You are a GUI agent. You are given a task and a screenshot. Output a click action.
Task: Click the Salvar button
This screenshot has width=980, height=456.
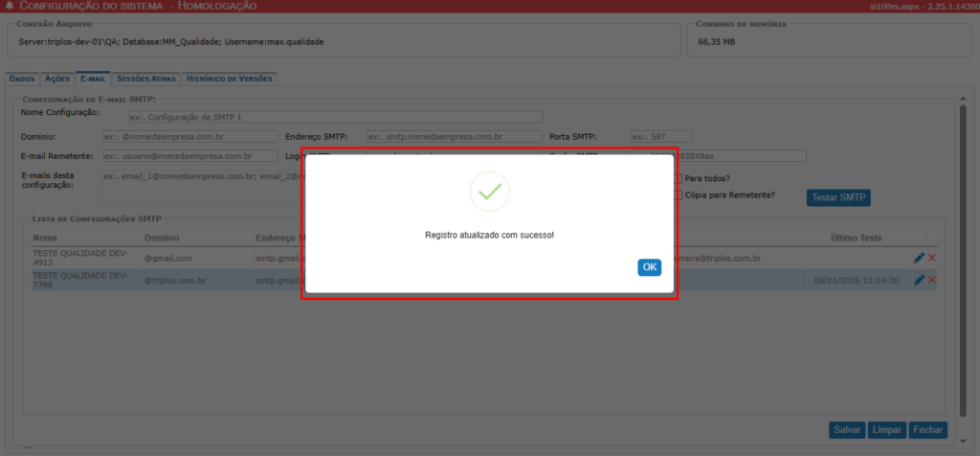tap(847, 430)
